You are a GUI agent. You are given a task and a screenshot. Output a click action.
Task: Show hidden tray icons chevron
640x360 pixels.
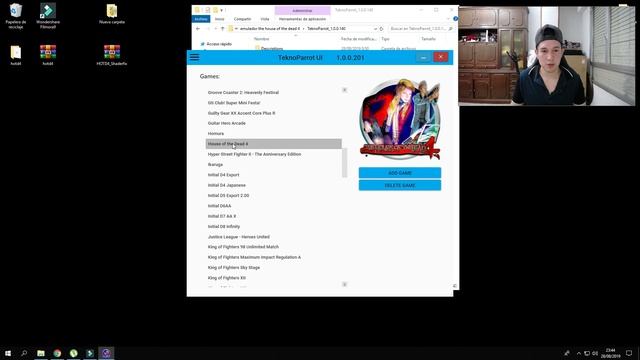point(578,353)
